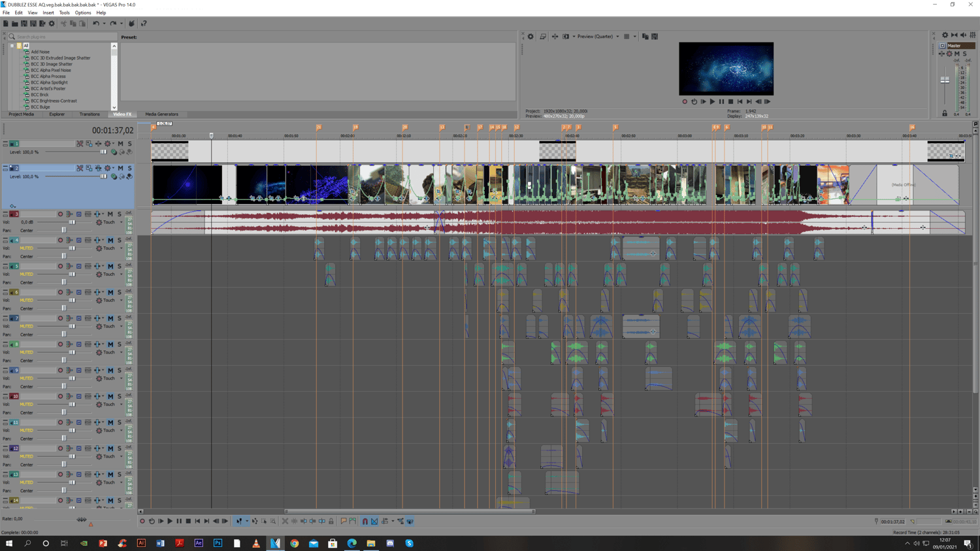Open the mixing console from Master panel
This screenshot has width=980, height=551.
coord(973,35)
